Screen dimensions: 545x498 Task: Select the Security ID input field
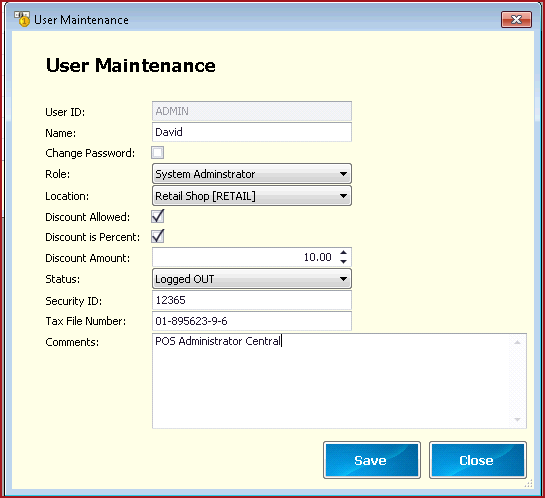pos(252,300)
